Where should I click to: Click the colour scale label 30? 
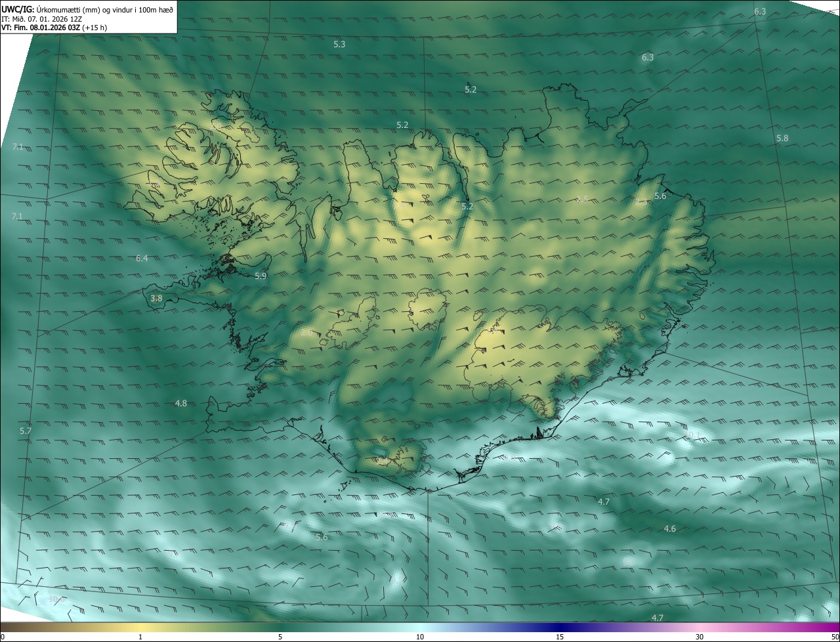tap(700, 637)
